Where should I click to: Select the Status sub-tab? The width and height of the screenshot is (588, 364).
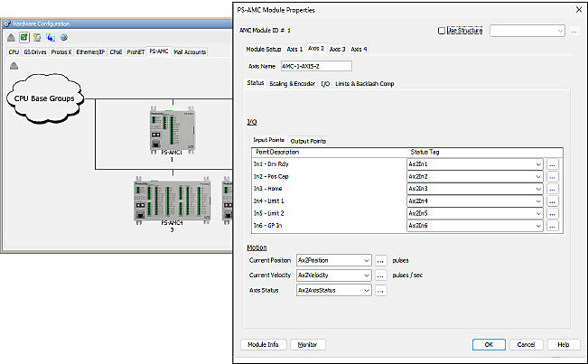[x=256, y=83]
